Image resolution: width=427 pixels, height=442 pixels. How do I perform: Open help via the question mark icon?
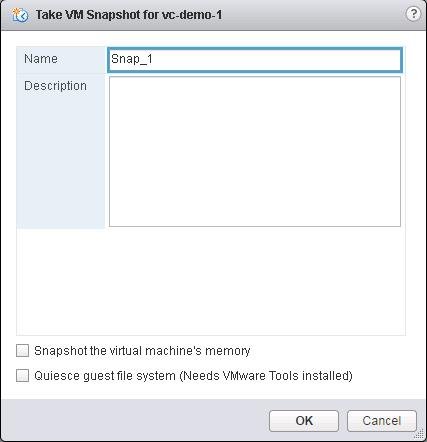[x=413, y=14]
